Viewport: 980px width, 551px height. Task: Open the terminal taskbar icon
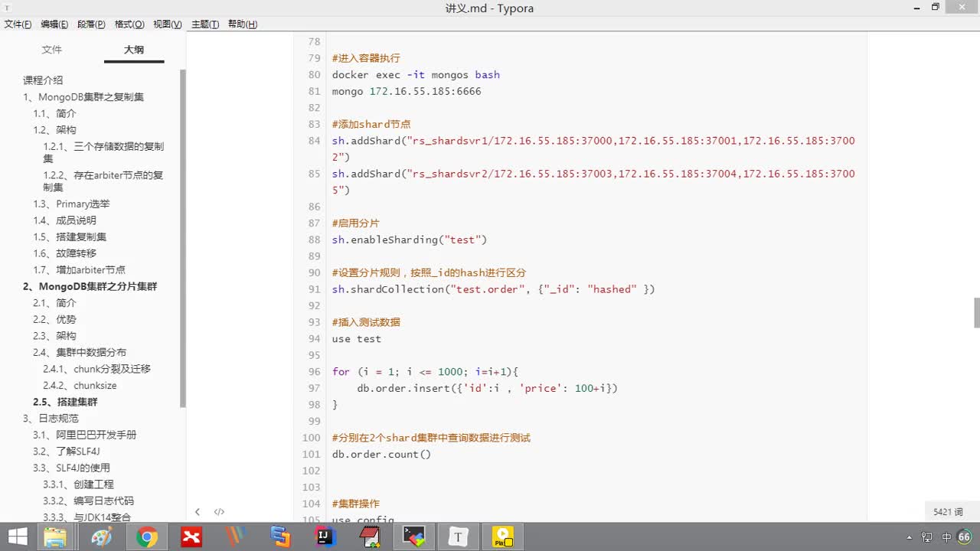click(413, 537)
